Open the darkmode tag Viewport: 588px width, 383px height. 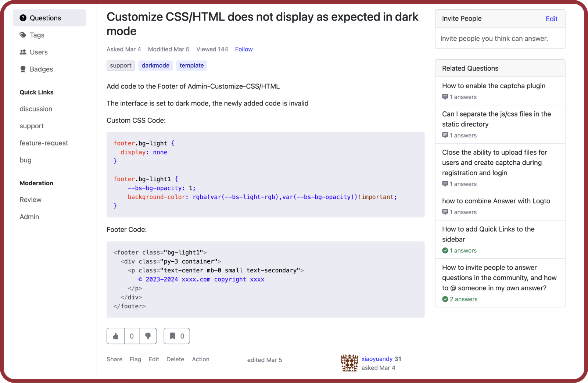[155, 65]
